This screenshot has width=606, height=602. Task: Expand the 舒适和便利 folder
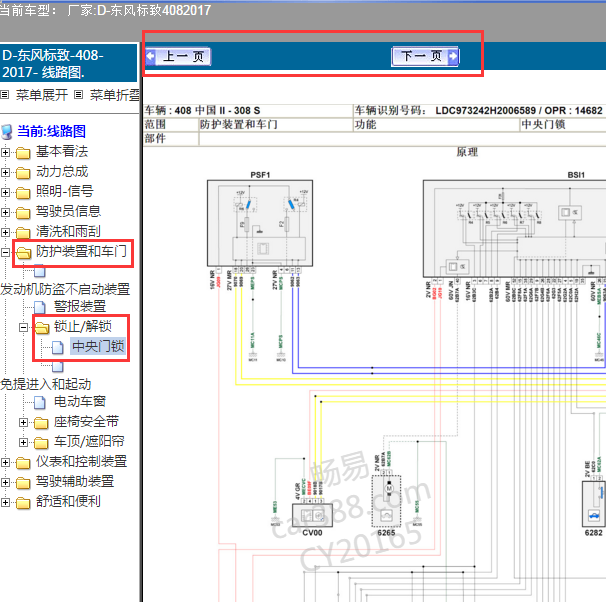tap(5, 503)
